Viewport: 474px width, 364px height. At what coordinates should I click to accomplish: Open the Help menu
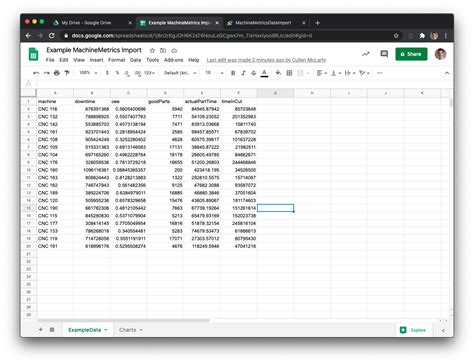[x=194, y=60]
